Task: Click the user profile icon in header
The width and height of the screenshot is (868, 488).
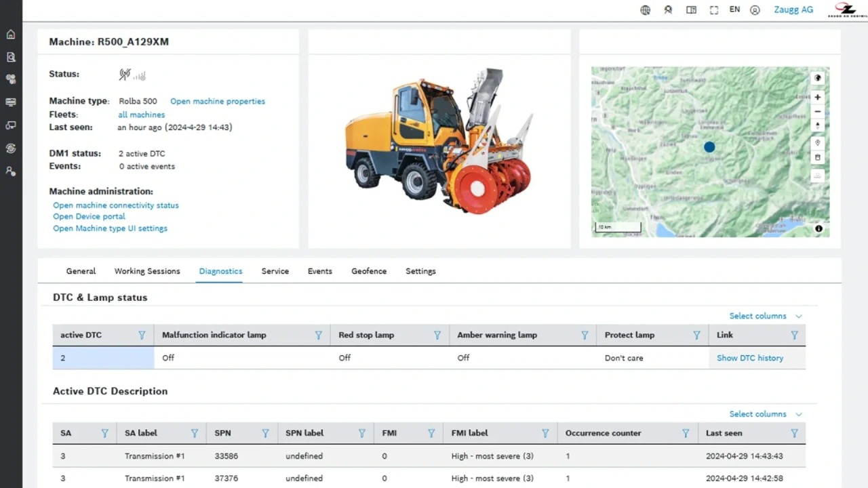Action: pos(755,10)
